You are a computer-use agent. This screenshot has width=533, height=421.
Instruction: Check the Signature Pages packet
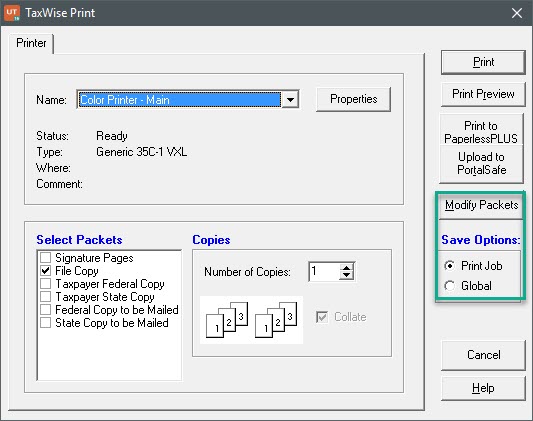[x=46, y=258]
